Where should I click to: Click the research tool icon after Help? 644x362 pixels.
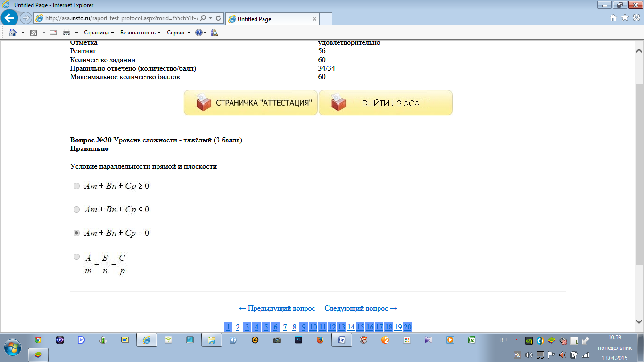(x=214, y=33)
